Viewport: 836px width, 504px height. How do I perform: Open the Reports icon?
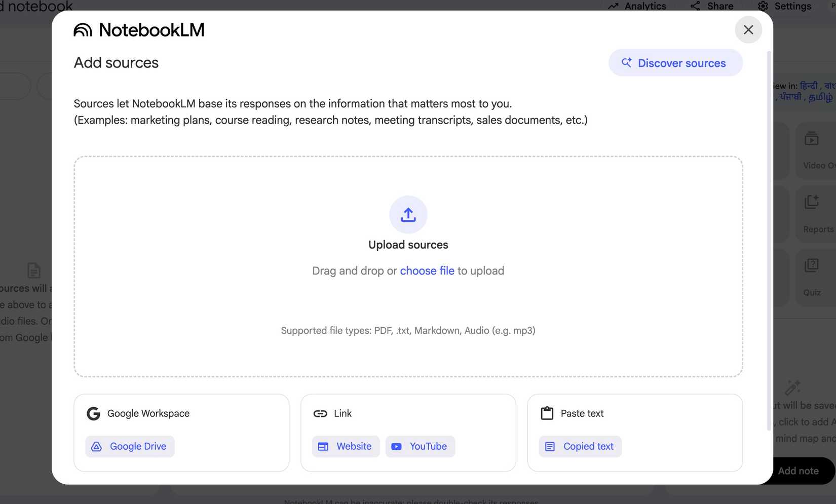tap(812, 202)
